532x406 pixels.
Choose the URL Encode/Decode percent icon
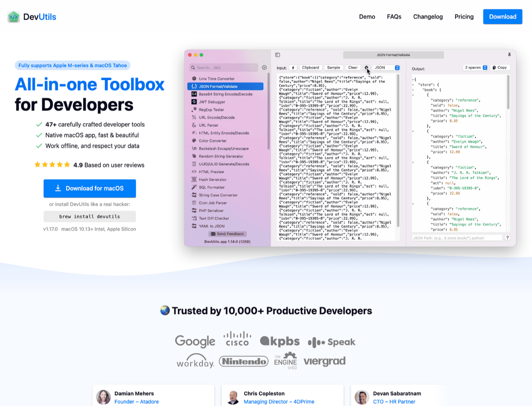pyautogui.click(x=194, y=117)
